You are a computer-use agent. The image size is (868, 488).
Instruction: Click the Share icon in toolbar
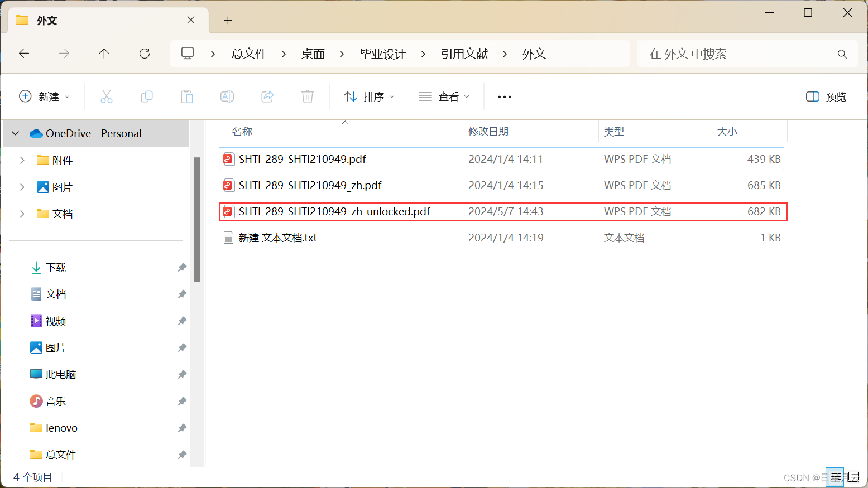pos(267,96)
